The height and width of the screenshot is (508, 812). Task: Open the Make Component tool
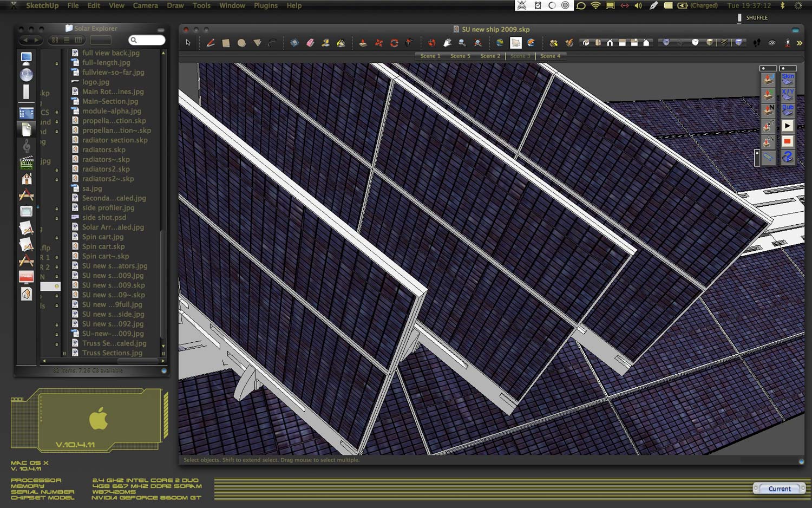(294, 43)
